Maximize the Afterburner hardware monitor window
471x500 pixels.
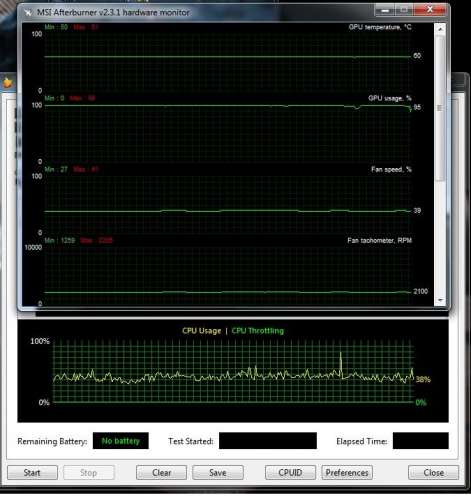[404, 10]
